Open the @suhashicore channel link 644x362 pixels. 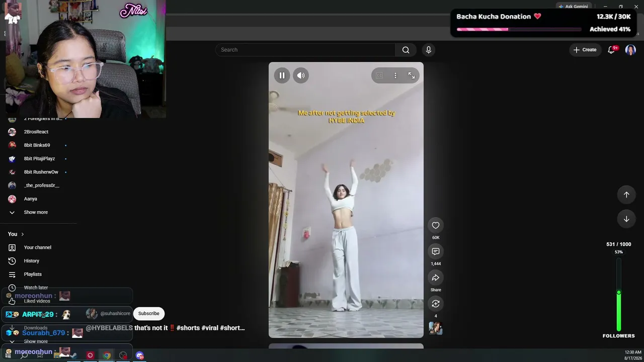115,313
